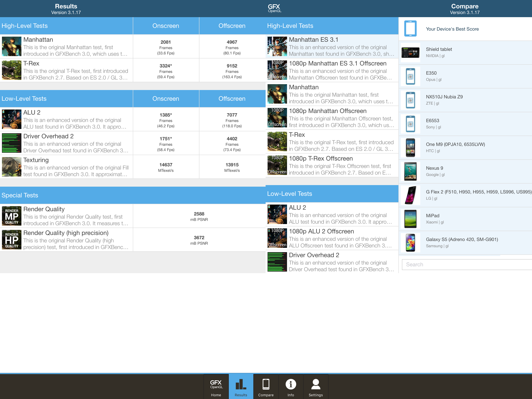
Task: Click high precision score 3672 mB PSNR
Action: [199, 240]
